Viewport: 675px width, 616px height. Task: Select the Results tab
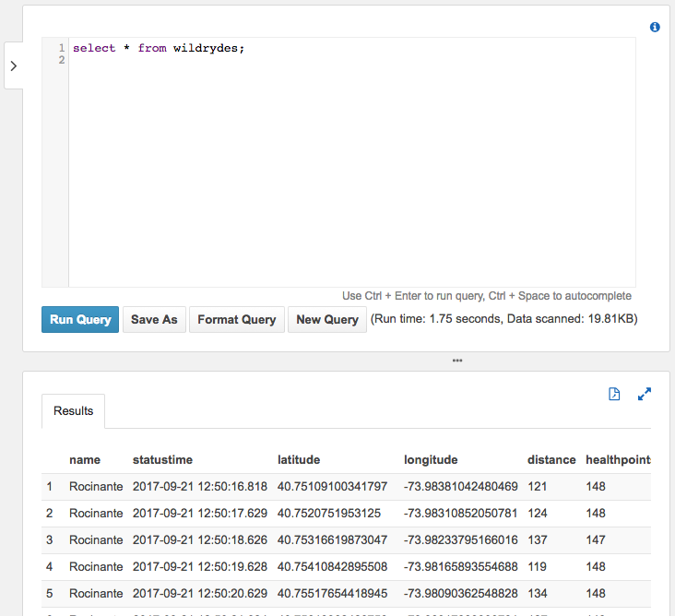click(x=73, y=411)
